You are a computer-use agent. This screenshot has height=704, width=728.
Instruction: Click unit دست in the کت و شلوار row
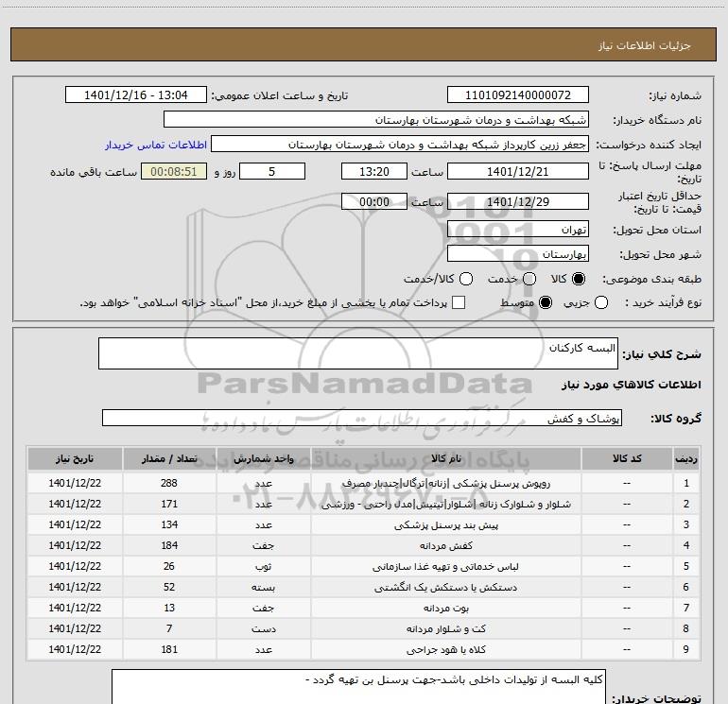(263, 628)
